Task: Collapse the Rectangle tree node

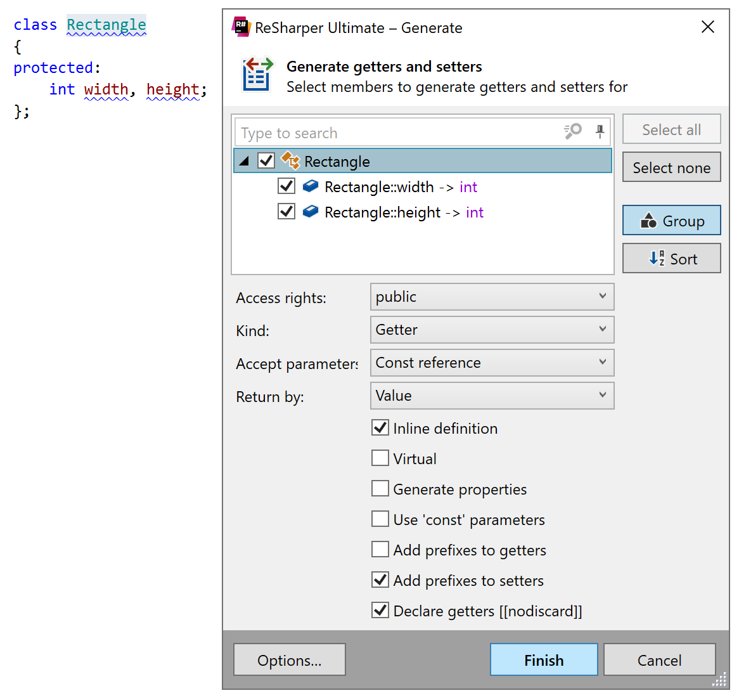Action: pos(243,160)
